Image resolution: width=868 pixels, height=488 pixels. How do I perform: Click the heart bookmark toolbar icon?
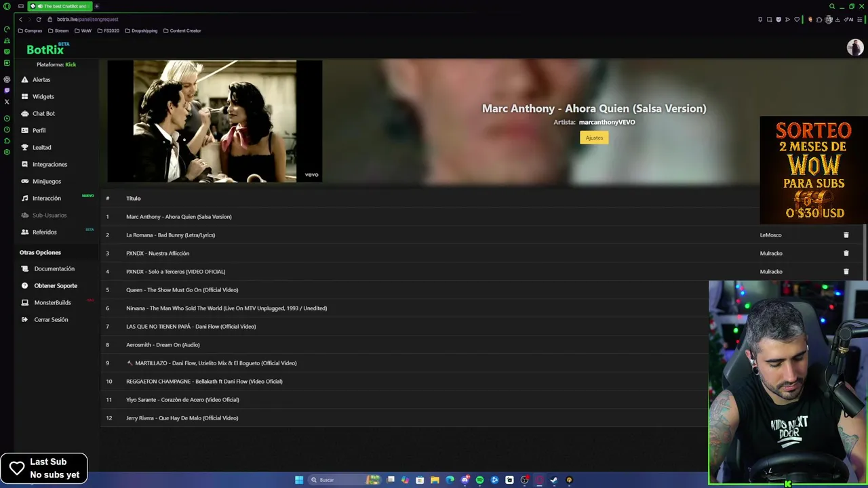(x=797, y=19)
